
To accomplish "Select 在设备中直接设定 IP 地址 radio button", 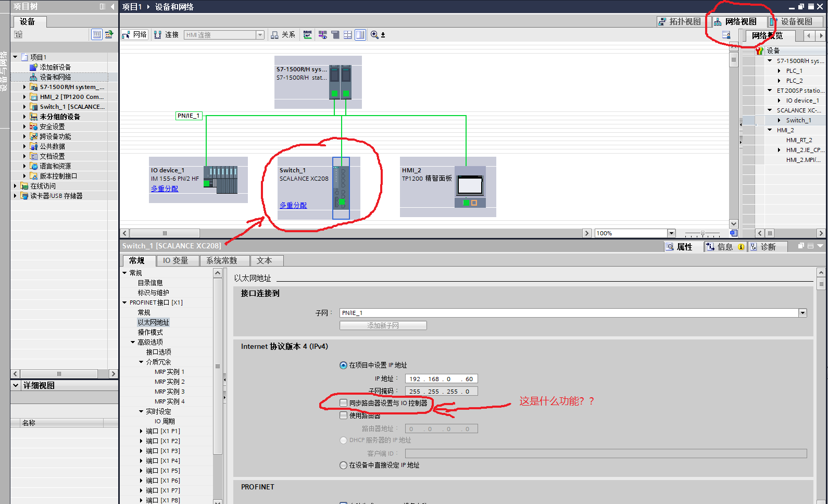I will (344, 465).
